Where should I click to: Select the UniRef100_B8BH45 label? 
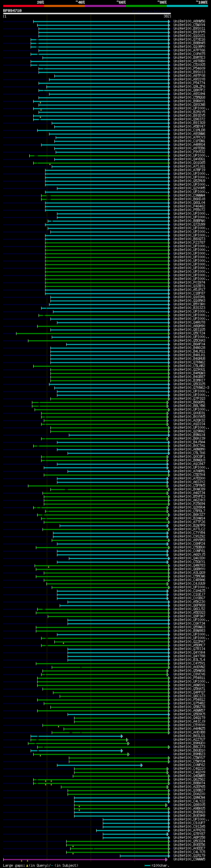coord(189,43)
